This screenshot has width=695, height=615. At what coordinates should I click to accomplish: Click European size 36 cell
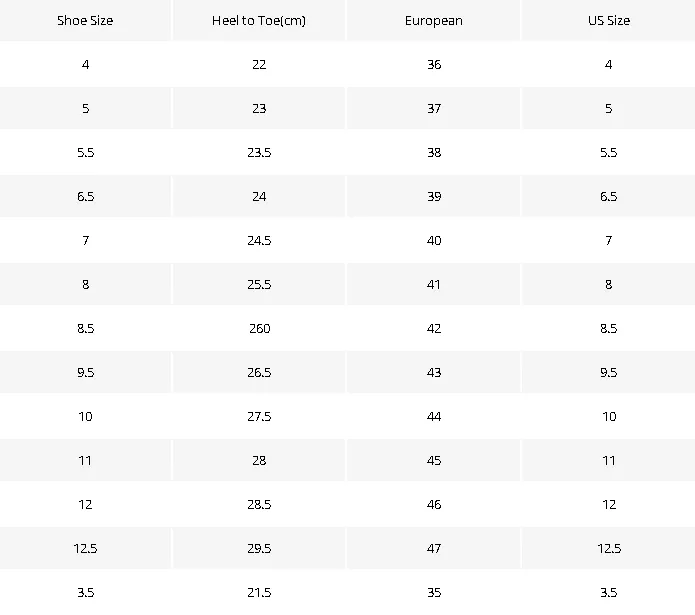point(433,64)
